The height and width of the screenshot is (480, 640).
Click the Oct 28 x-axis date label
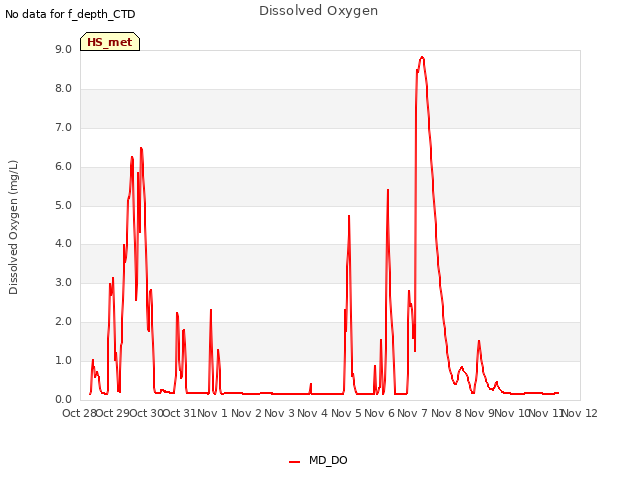pos(79,413)
